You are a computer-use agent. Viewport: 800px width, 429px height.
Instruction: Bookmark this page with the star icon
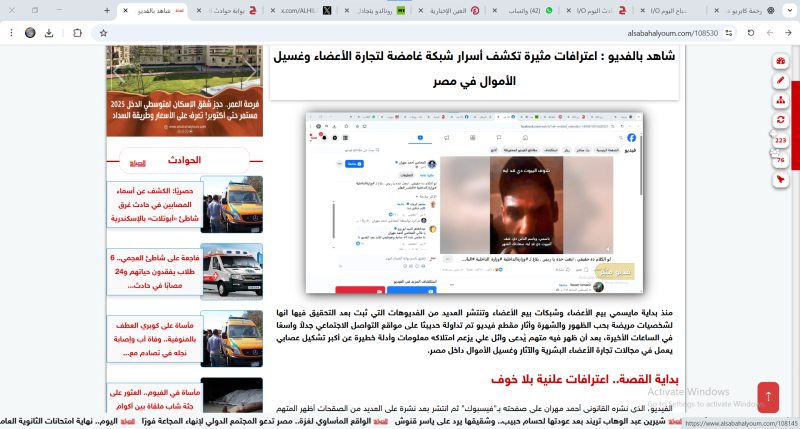pos(104,33)
